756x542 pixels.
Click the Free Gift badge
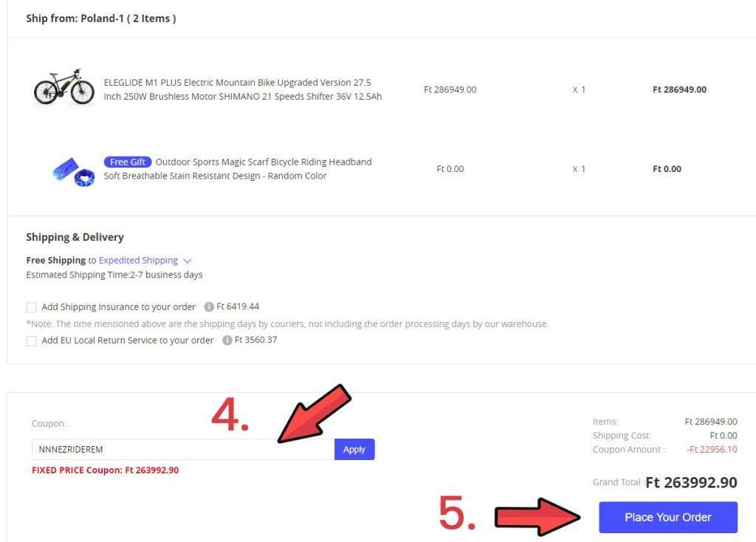click(128, 162)
